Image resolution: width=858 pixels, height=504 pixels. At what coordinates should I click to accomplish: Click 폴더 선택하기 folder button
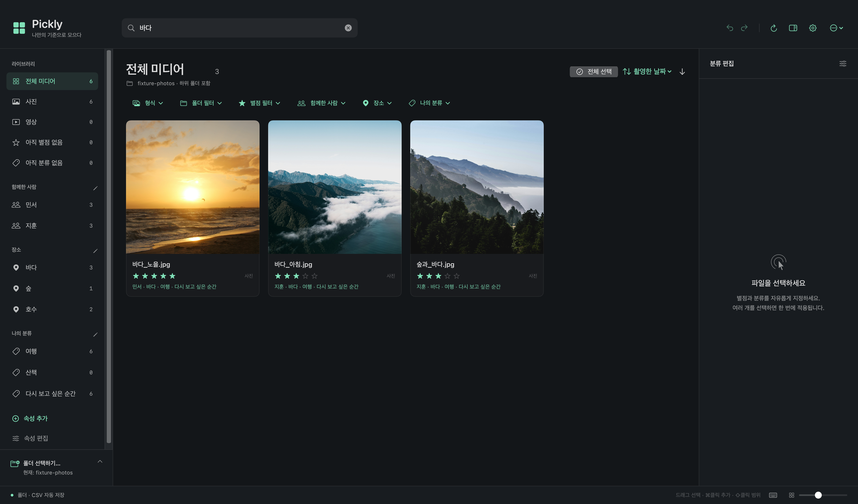pyautogui.click(x=42, y=468)
